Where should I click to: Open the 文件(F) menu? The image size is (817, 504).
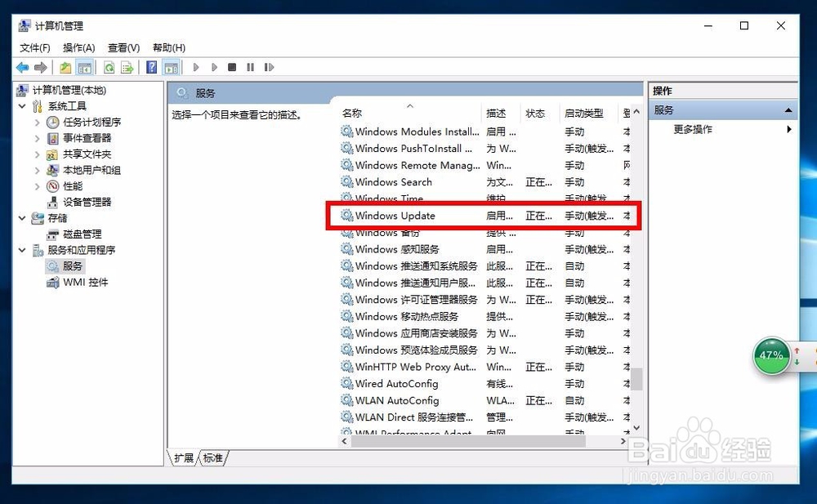click(x=35, y=48)
